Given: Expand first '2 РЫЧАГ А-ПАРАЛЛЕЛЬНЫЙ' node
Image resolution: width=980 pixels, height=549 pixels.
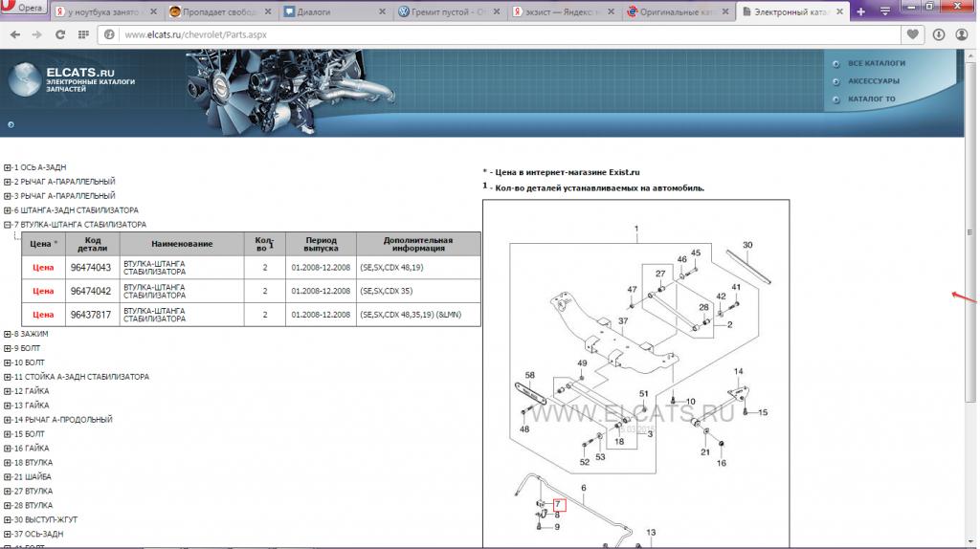Looking at the screenshot, I should (x=8, y=182).
